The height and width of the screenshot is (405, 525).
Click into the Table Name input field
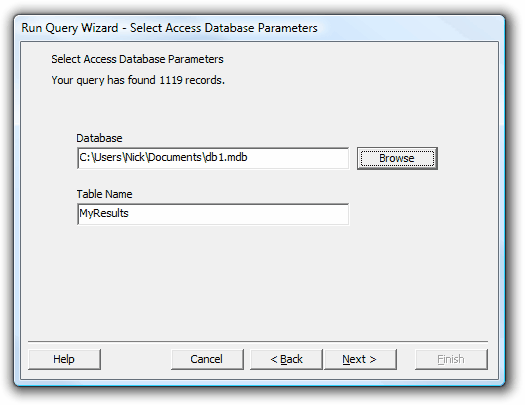pos(213,214)
